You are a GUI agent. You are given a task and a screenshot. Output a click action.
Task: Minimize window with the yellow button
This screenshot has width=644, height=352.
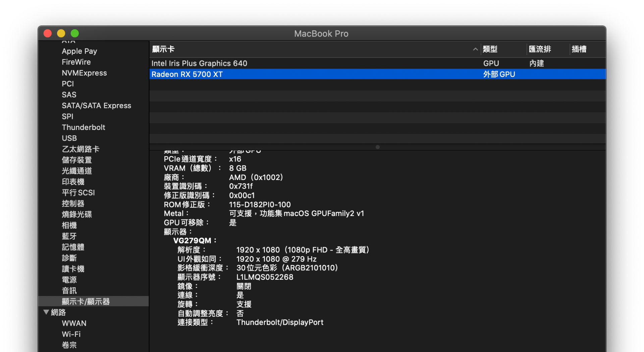[x=61, y=33]
